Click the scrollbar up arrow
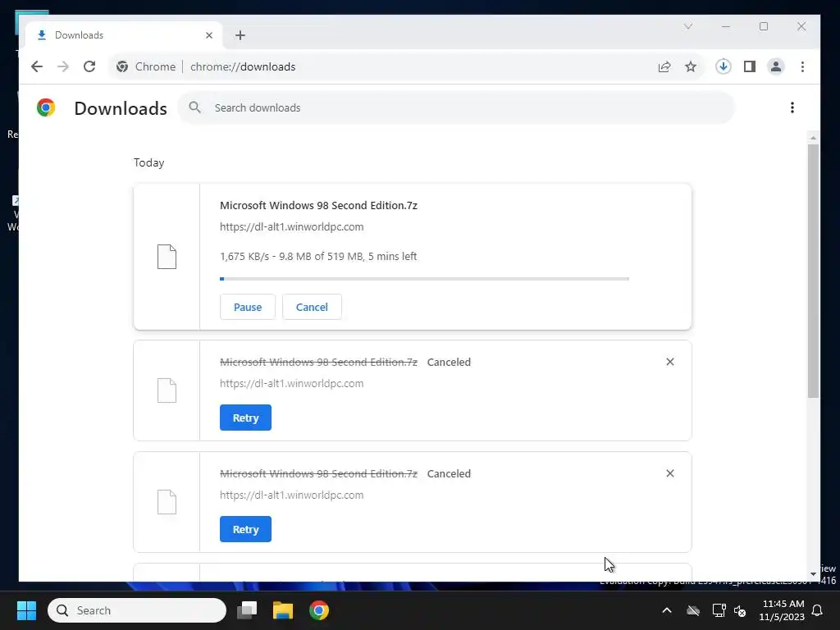 813,138
